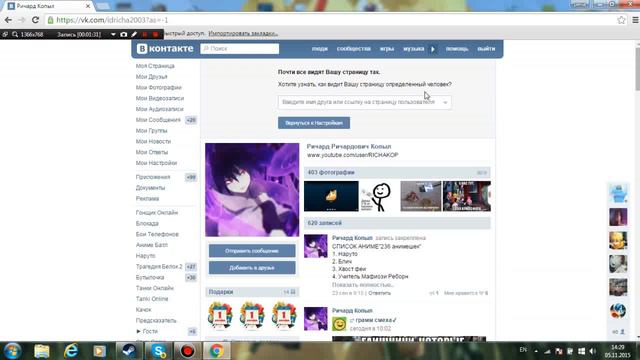Click the Отправить сообщение button
Viewport: 640px width, 360px height.
click(252, 251)
